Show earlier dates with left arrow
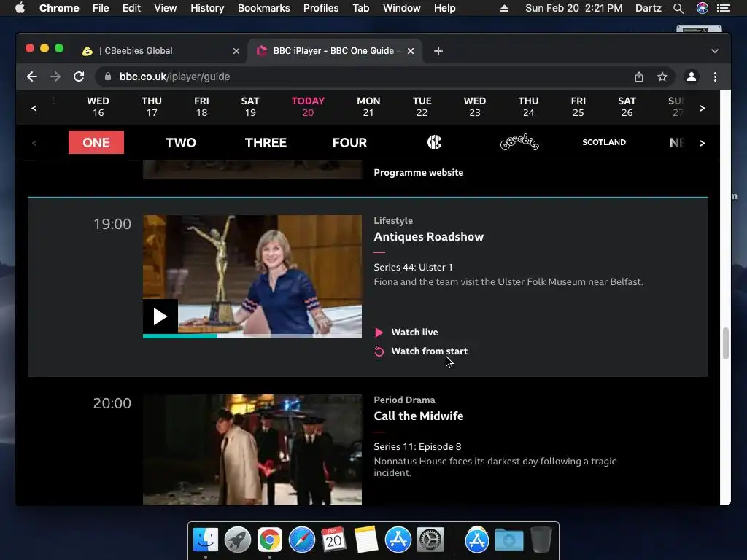The height and width of the screenshot is (560, 747). coord(34,108)
